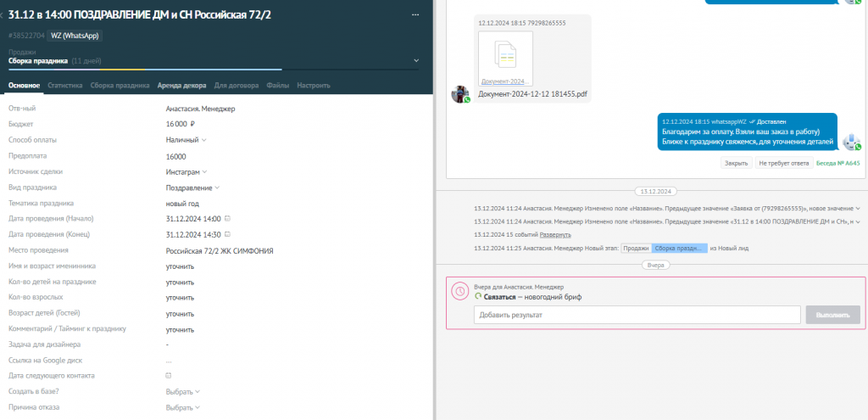Open the three-dot deal options menu
This screenshot has width=868, height=420.
415,15
